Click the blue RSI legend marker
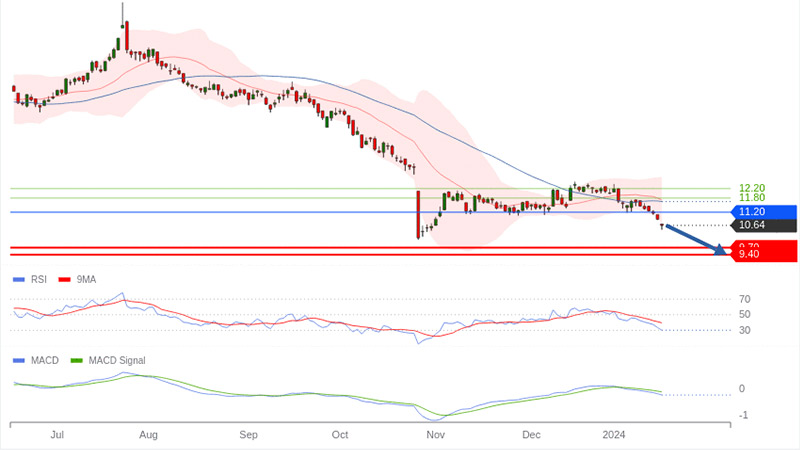800x450 pixels. 17,280
